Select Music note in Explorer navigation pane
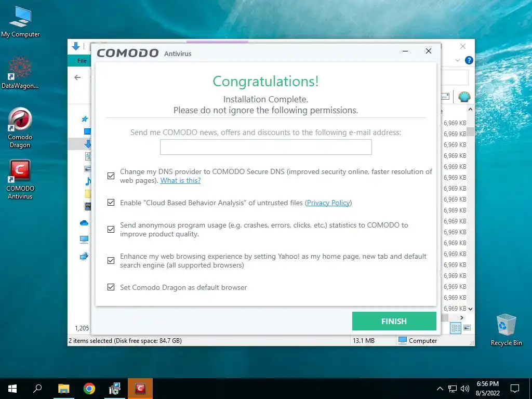Viewport: 532px width, 399px height. point(88,181)
